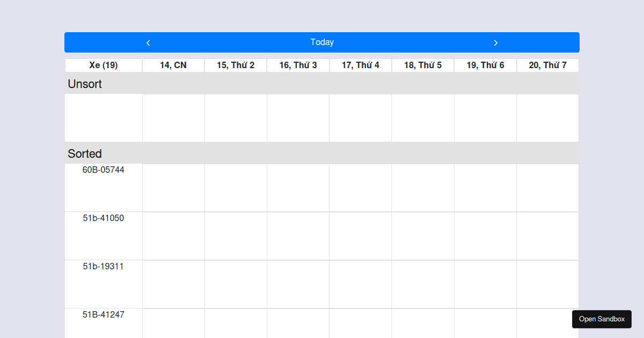Select the "15, Thứ 2" day header
The image size is (644, 338).
pyautogui.click(x=235, y=65)
